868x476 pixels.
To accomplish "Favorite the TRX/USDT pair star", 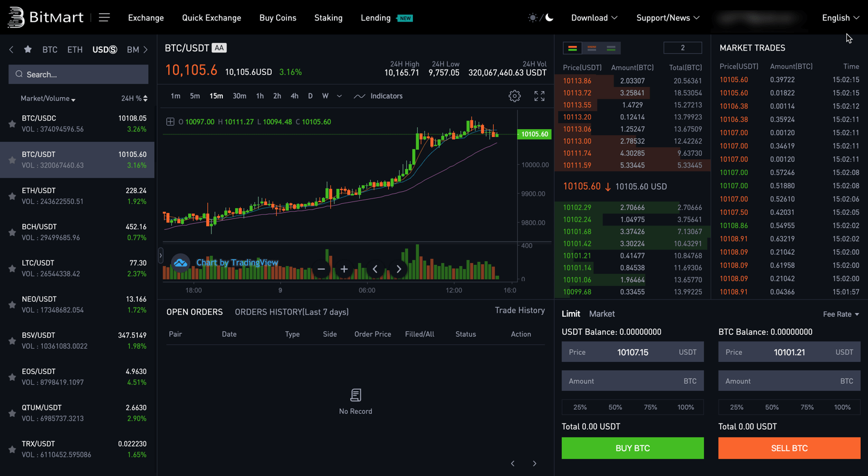I will coord(12,449).
